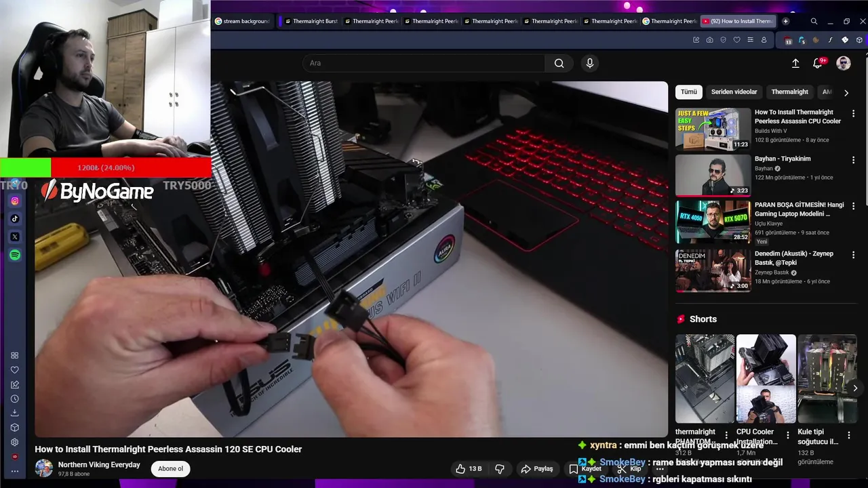Open more sidebar items via three dots
Image resolution: width=868 pixels, height=488 pixels.
point(15,471)
